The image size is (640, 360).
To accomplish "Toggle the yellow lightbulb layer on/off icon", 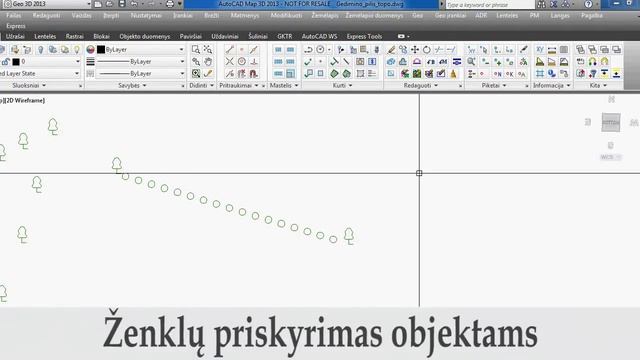I will click(76, 49).
